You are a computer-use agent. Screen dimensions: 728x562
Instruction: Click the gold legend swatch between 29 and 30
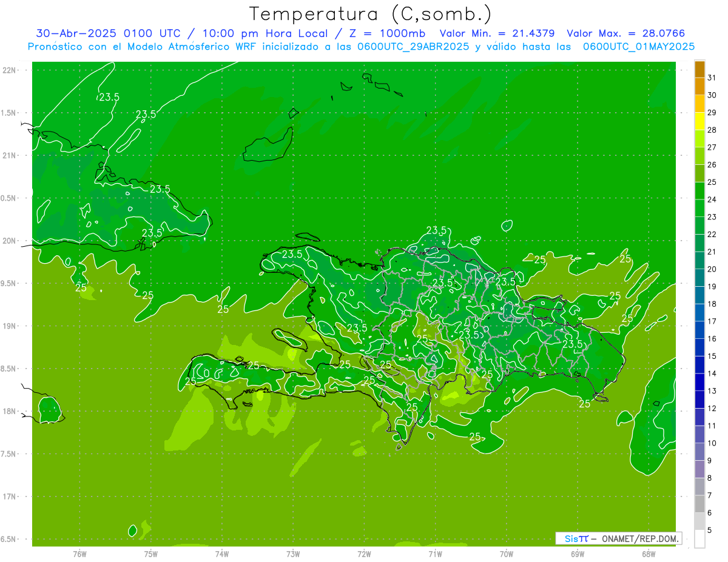[x=699, y=104]
